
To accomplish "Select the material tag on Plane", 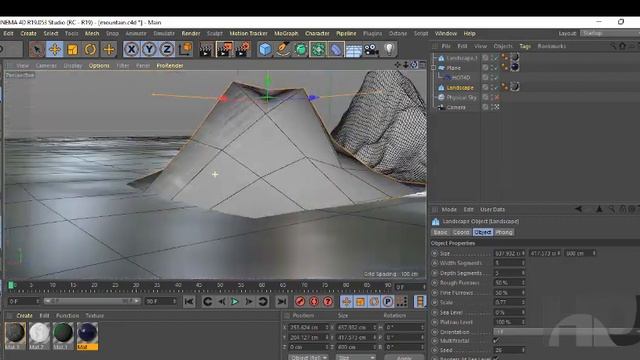I will tap(515, 67).
